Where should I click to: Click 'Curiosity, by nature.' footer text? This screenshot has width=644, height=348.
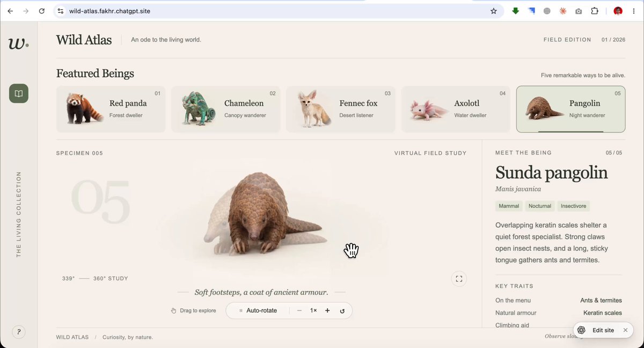pyautogui.click(x=128, y=337)
